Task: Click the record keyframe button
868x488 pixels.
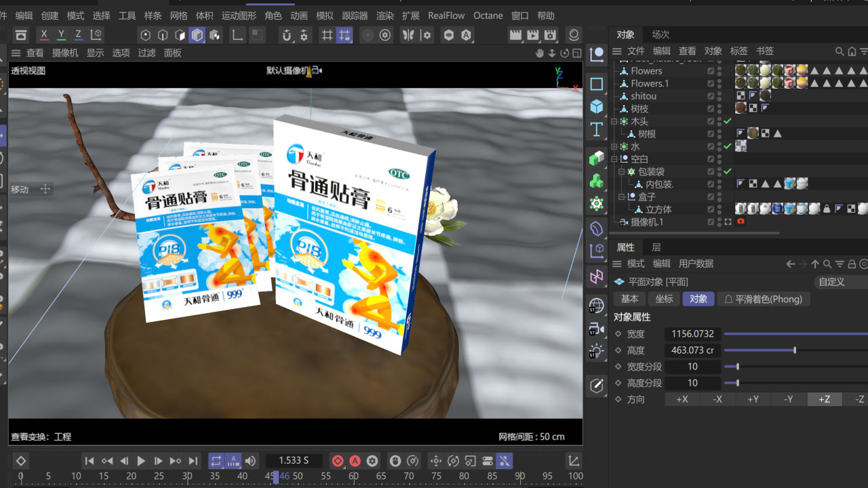Action: click(x=338, y=461)
